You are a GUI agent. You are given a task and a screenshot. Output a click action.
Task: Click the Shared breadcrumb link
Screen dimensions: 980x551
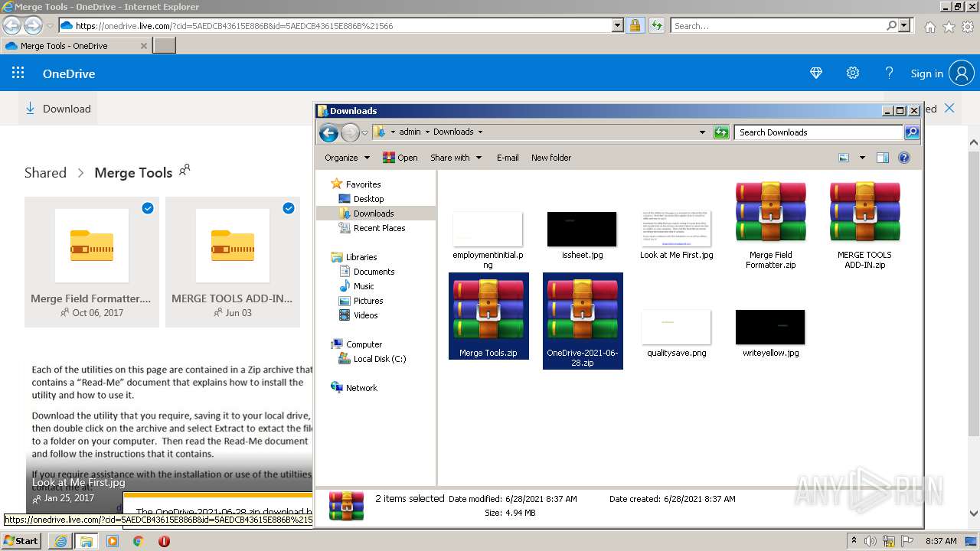click(45, 172)
